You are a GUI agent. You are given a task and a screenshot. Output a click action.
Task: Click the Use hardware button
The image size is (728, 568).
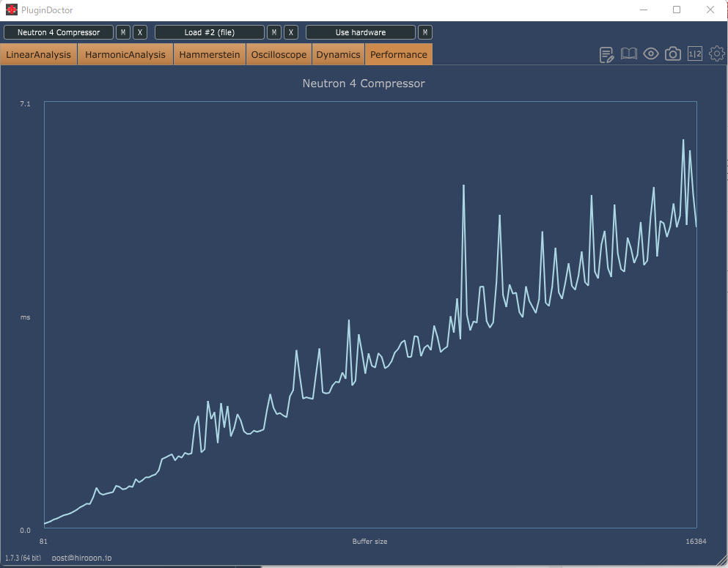tap(361, 32)
